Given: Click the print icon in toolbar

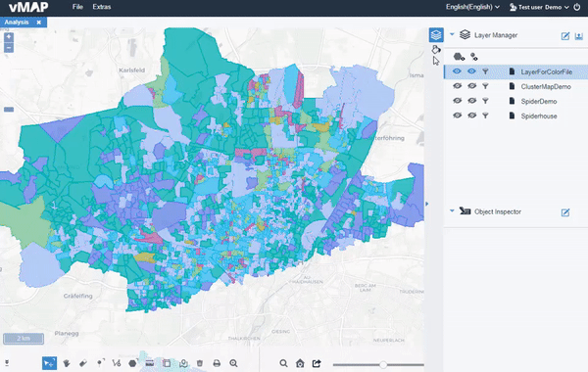Looking at the screenshot, I should coord(217,363).
